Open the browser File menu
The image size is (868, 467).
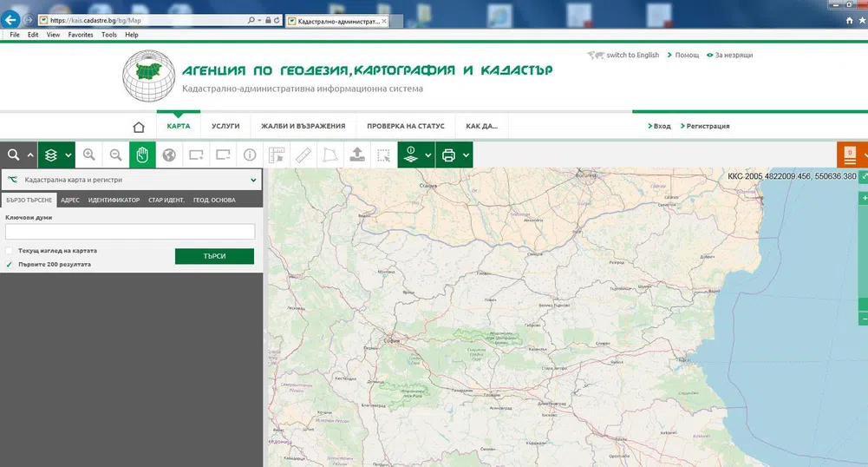coord(15,35)
